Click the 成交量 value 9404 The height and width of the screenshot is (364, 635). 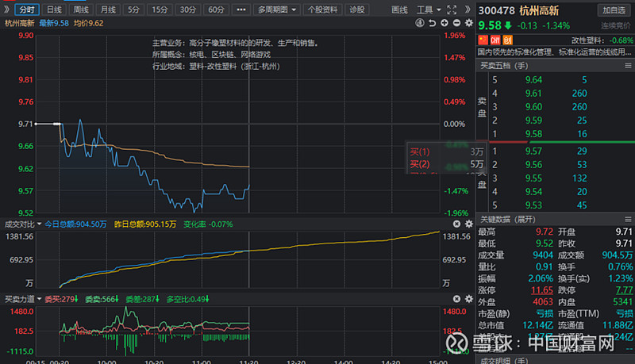[x=543, y=255]
